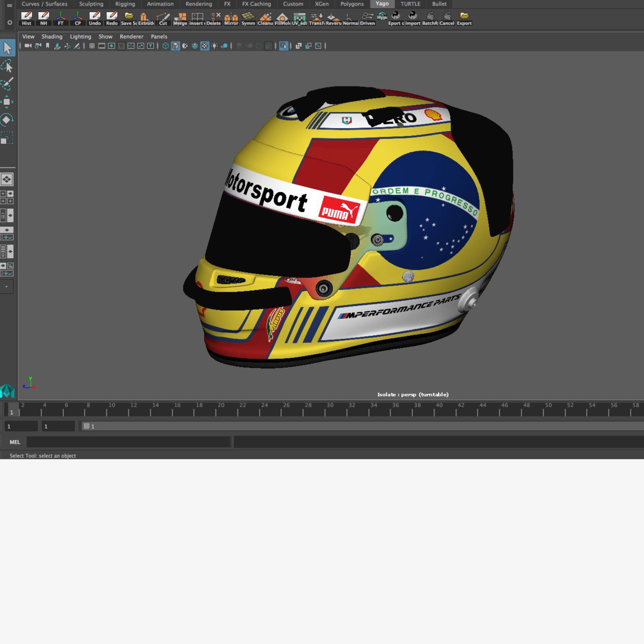
Task: Choose the Lasso select tool
Action: 7,66
